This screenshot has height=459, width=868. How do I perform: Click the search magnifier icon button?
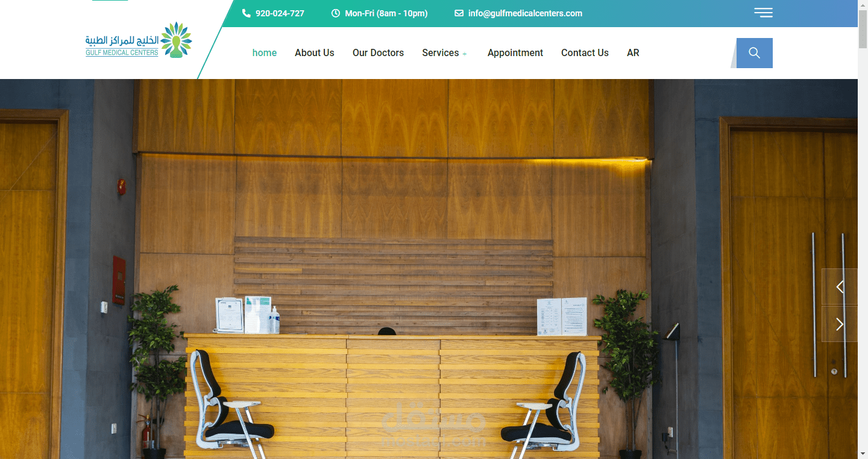[x=754, y=53]
